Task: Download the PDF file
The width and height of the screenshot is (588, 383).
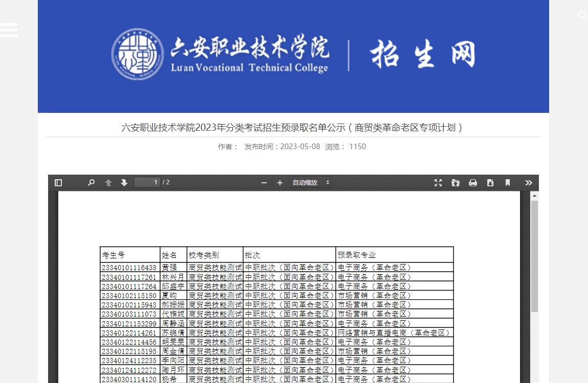Action: 490,183
